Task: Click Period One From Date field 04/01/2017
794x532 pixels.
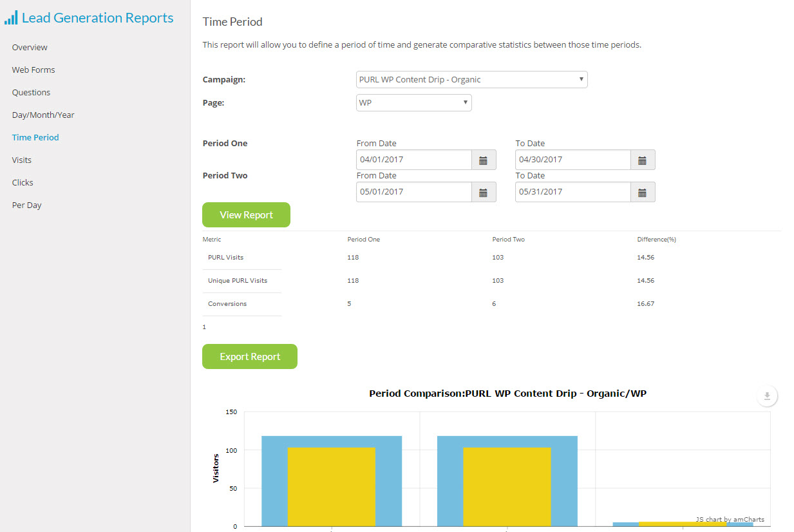Action: pyautogui.click(x=414, y=160)
